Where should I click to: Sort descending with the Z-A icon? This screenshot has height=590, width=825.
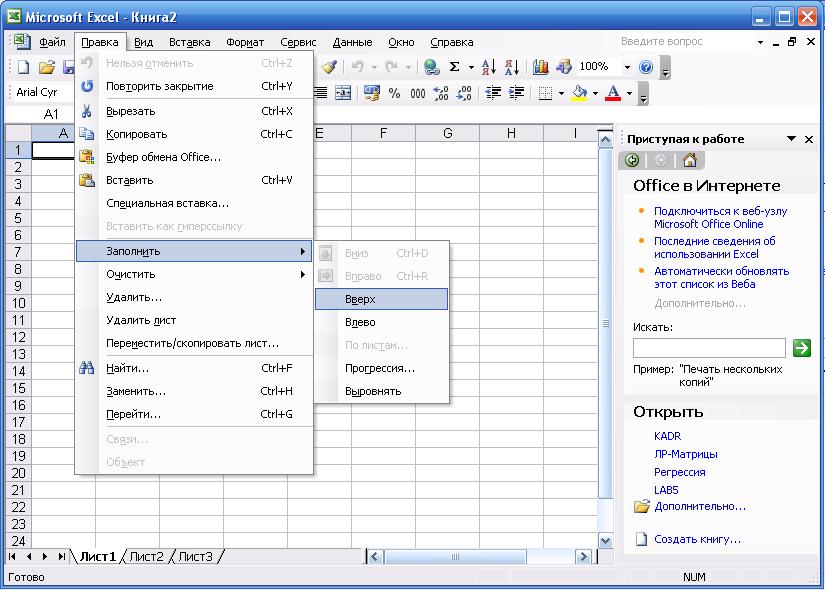click(511, 67)
